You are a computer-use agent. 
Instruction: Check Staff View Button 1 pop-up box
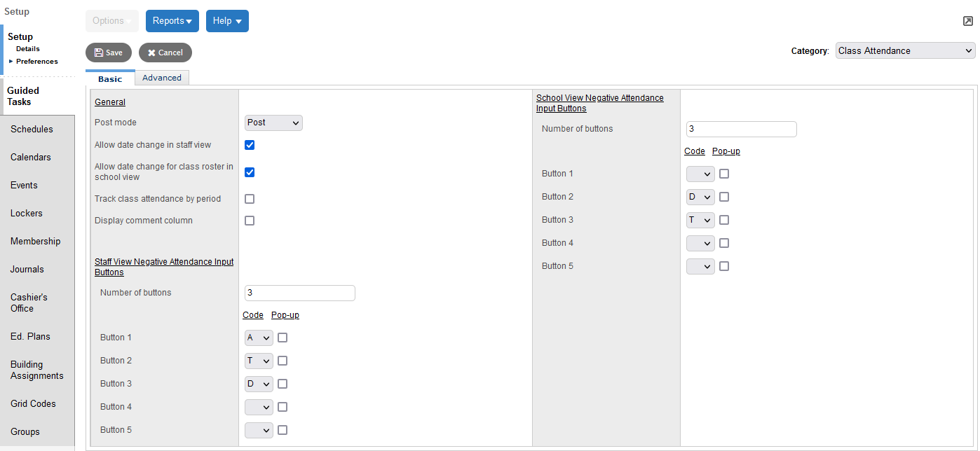tap(283, 338)
